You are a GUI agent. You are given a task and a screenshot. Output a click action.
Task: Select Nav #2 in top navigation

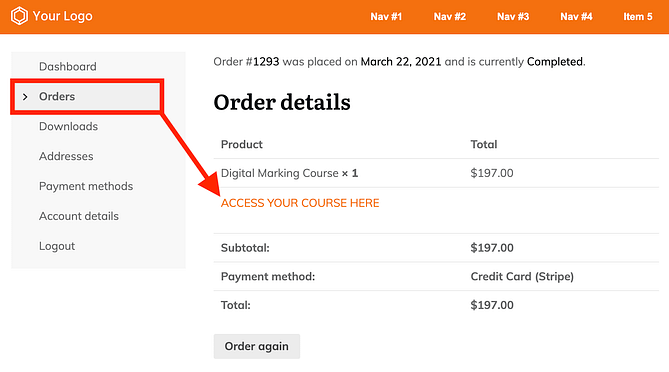point(450,17)
